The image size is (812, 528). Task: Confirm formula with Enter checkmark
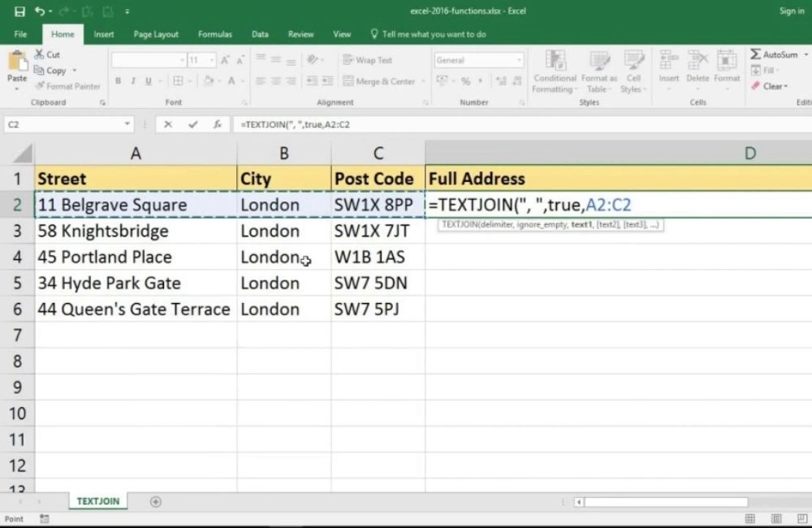[192, 124]
